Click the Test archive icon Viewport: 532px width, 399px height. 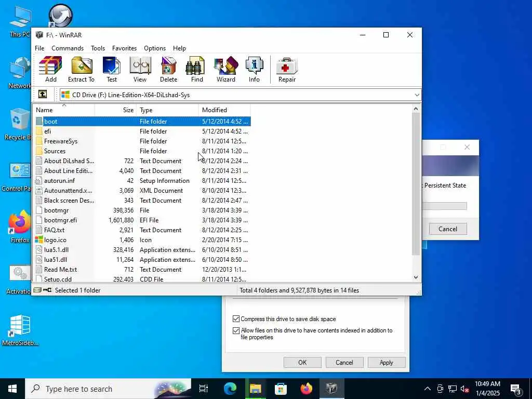[112, 70]
